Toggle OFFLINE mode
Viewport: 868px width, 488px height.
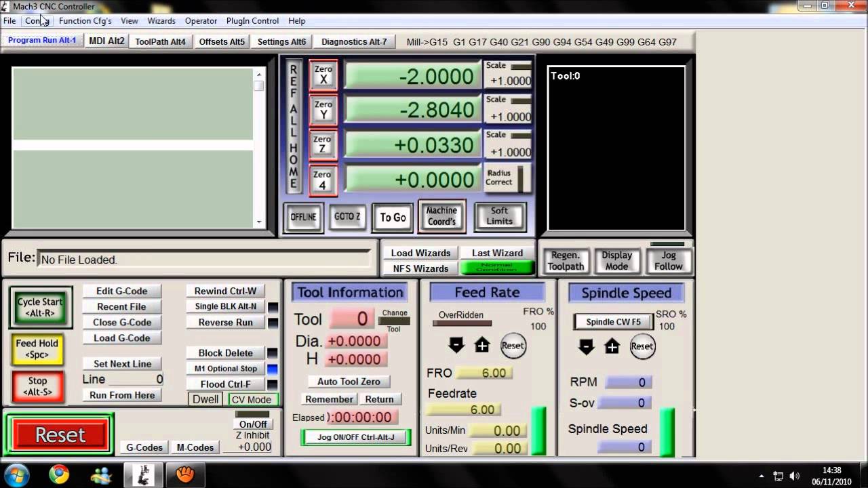click(x=303, y=218)
